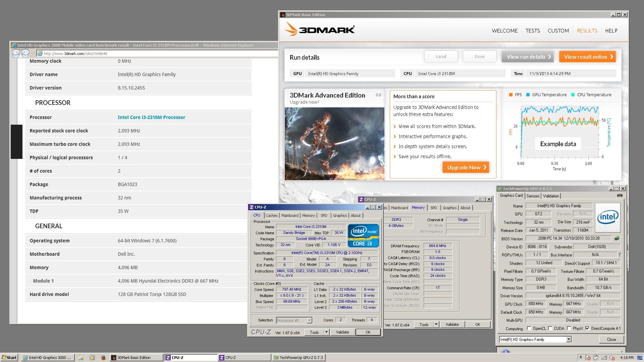Click the 3DMark logo in header
Image resolution: width=644 pixels, height=362 pixels.
[320, 29]
